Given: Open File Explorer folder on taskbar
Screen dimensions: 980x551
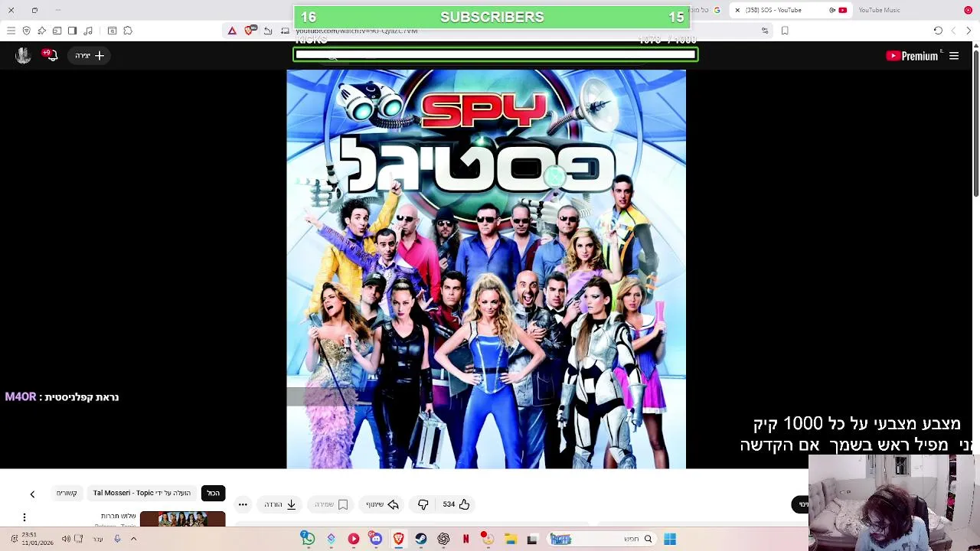Looking at the screenshot, I should 511,539.
